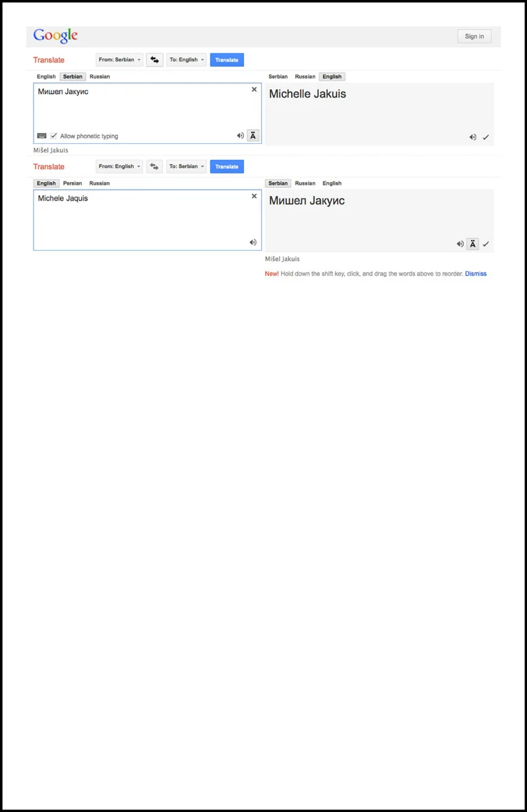Swap languages in the bottom translator

pos(154,167)
